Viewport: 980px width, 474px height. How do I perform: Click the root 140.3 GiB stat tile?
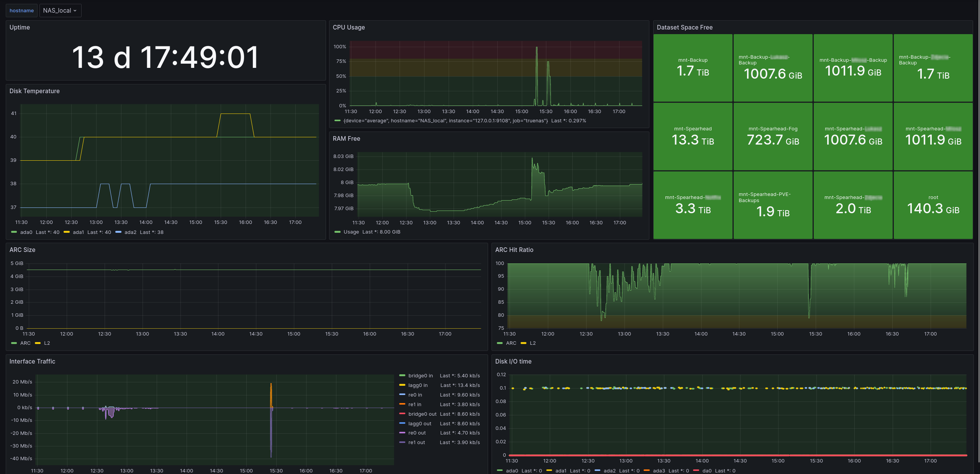(933, 205)
